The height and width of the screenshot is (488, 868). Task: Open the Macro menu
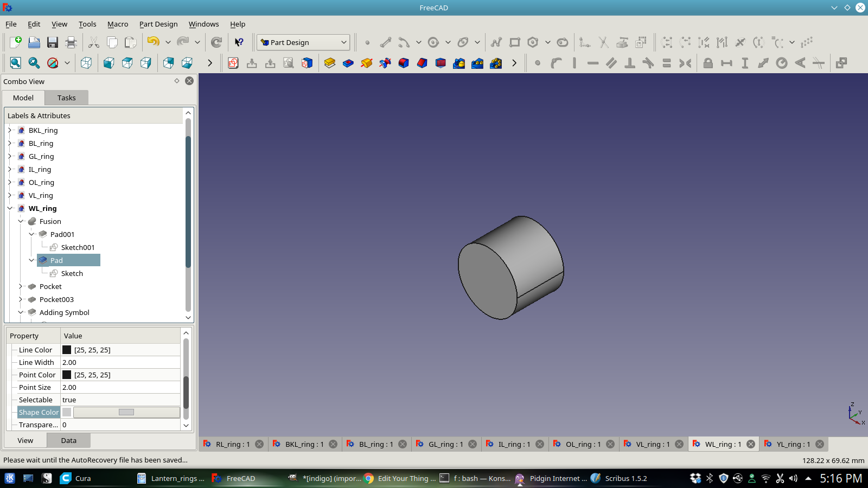click(x=118, y=24)
